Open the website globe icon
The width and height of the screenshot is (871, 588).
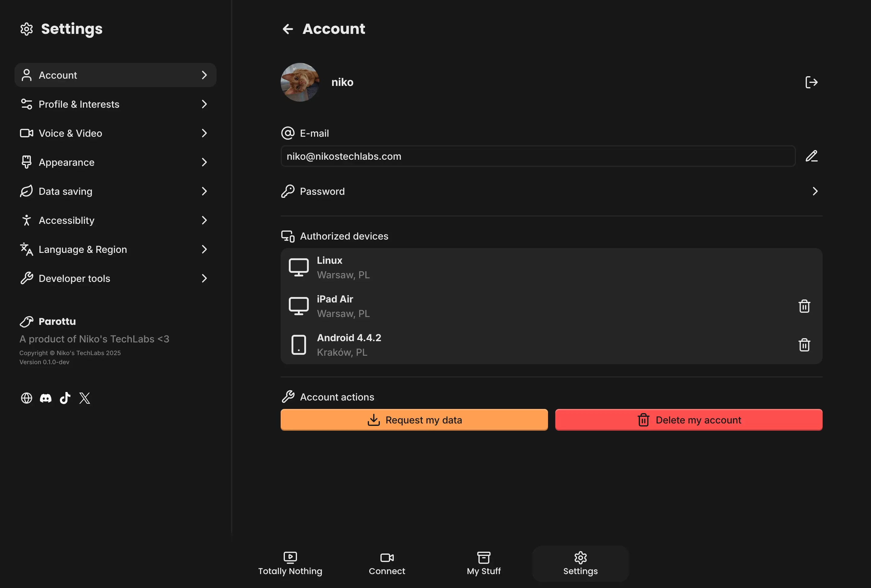27,398
